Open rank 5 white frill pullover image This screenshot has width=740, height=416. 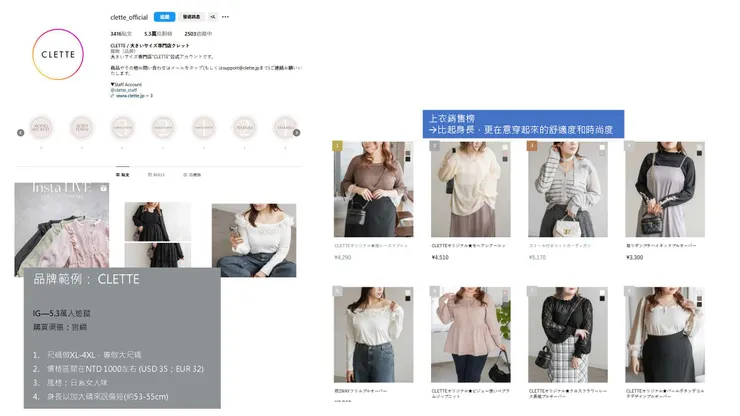(373, 334)
